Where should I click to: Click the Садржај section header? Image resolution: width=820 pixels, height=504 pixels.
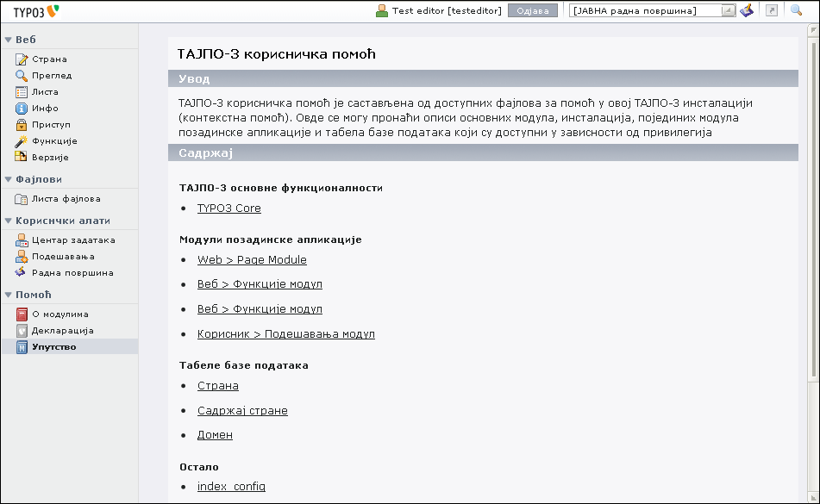[483, 152]
